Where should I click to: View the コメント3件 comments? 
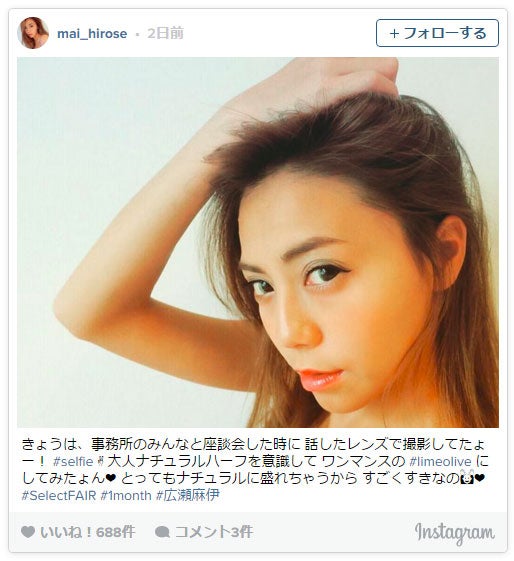[x=214, y=532]
